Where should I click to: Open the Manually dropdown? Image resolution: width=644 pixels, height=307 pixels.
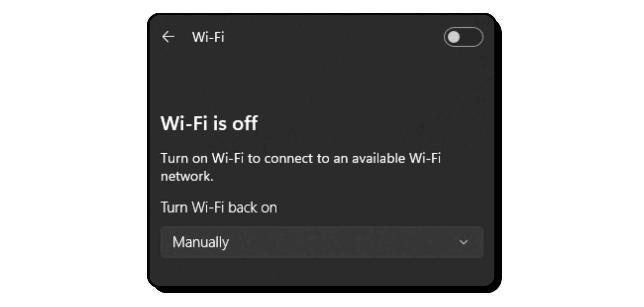[x=322, y=242]
